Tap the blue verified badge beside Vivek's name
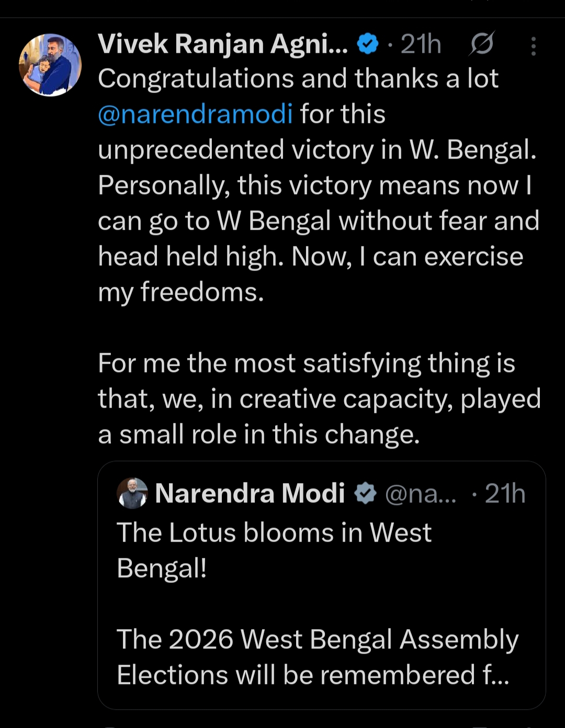The height and width of the screenshot is (728, 565). pos(368,44)
